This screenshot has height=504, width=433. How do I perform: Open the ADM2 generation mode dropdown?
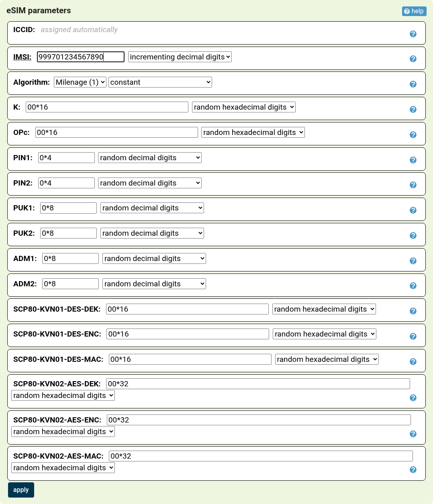154,284
